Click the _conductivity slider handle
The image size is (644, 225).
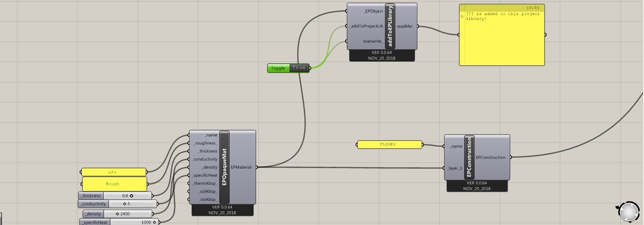tap(124, 204)
